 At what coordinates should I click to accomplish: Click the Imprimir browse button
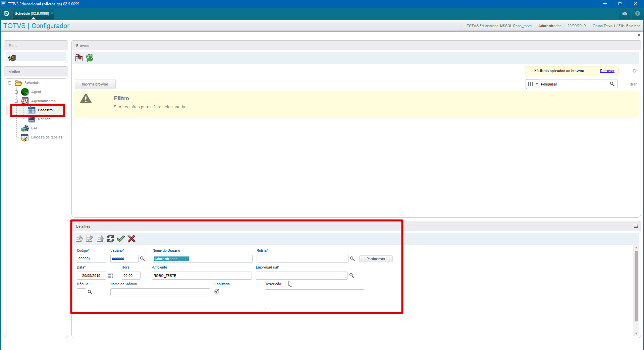click(95, 84)
